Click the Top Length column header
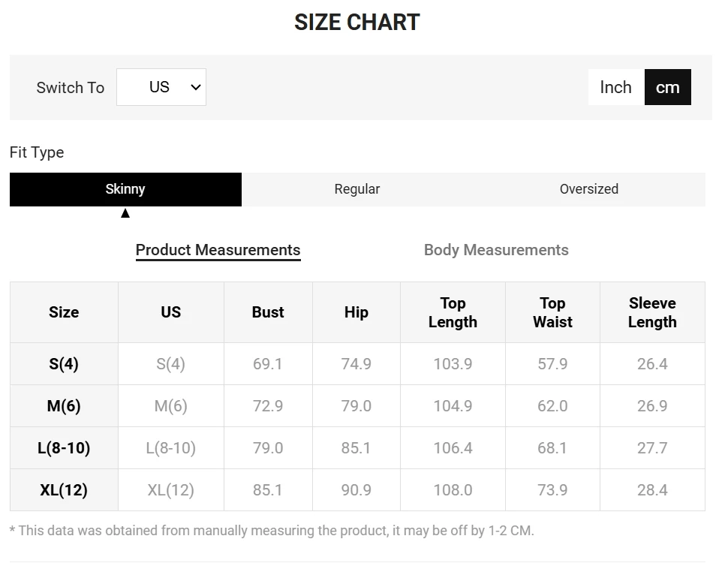The height and width of the screenshot is (563, 728). click(453, 312)
